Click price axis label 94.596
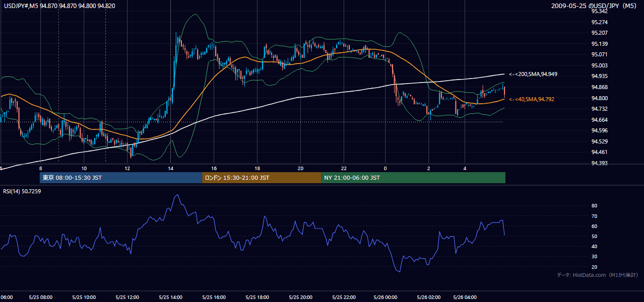This screenshot has height=302, width=644. (599, 130)
